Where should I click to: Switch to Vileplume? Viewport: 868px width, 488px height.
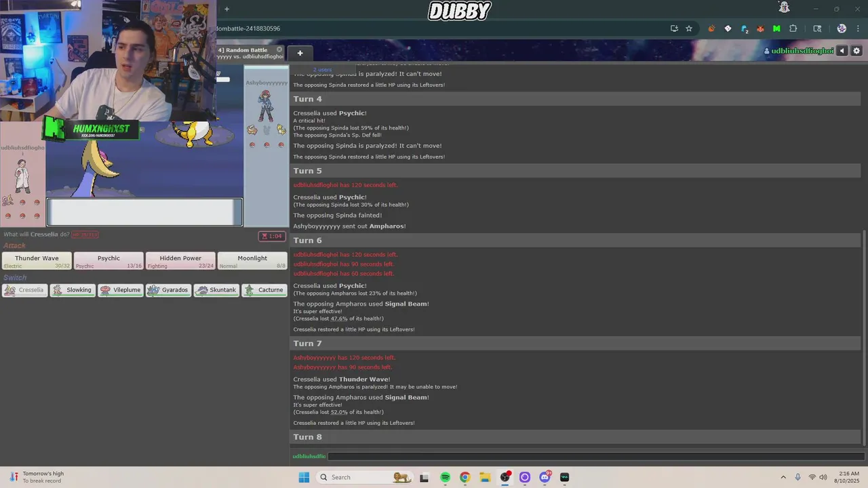pos(121,290)
